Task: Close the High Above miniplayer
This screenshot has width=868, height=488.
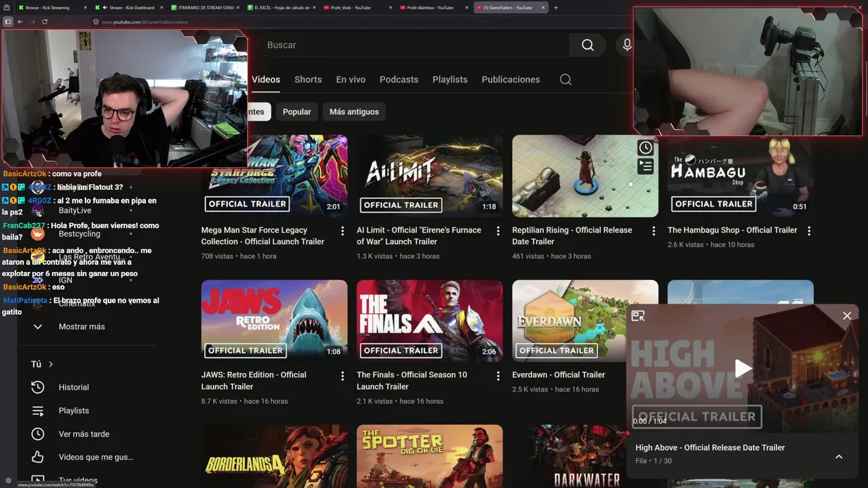Action: (847, 316)
